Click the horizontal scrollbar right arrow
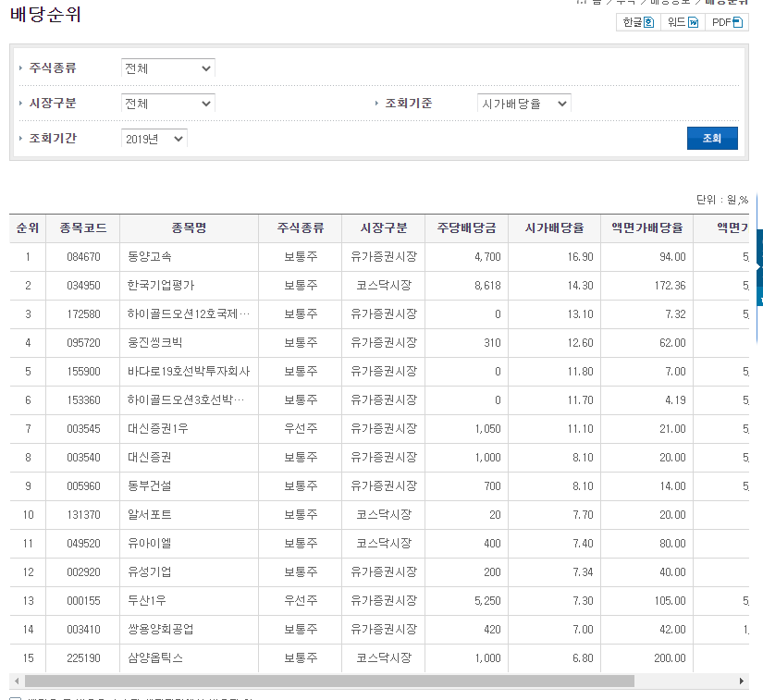763x700 pixels. pos(741,681)
